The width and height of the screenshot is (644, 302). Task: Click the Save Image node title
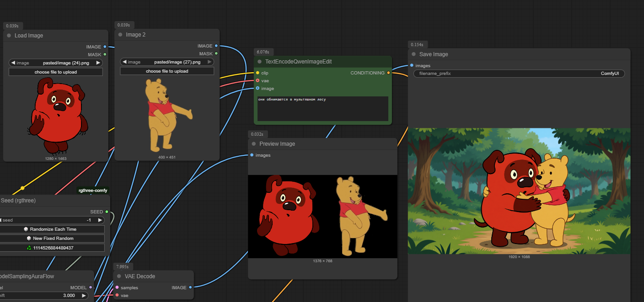pos(434,54)
